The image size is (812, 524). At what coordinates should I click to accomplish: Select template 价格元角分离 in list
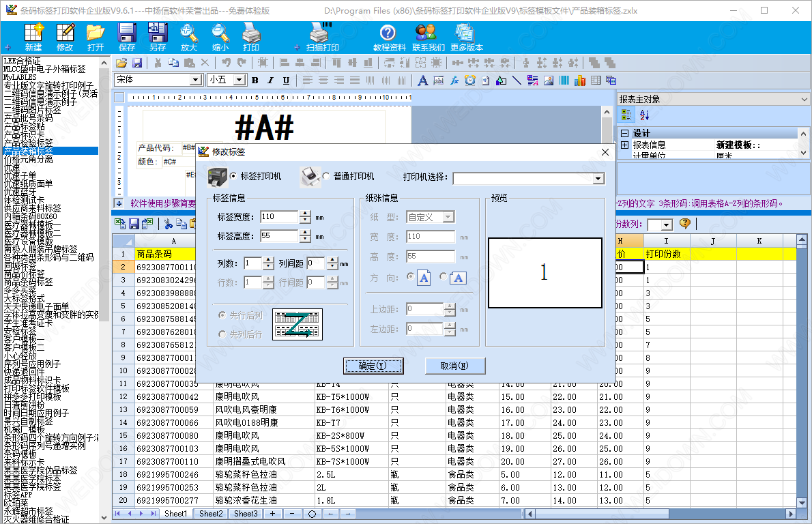click(29, 160)
